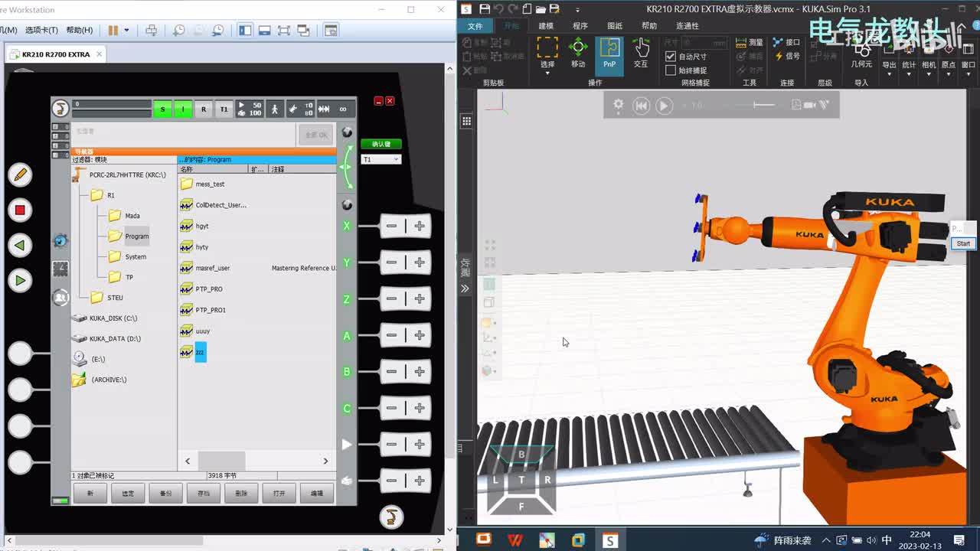This screenshot has width=980, height=551.
Task: Click the start backward green arrow key
Action: [20, 246]
